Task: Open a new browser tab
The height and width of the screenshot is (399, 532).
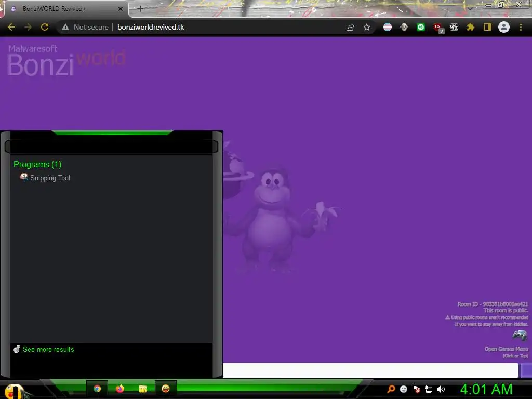Action: tap(140, 9)
